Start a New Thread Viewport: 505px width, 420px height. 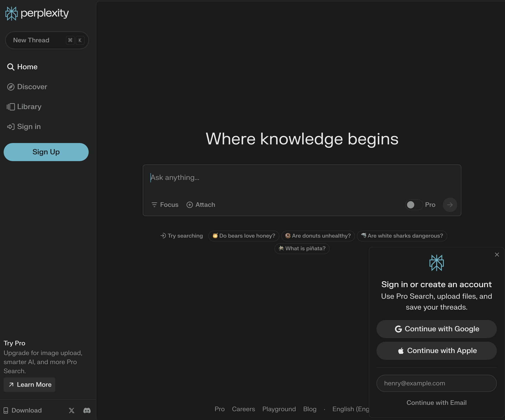point(47,40)
